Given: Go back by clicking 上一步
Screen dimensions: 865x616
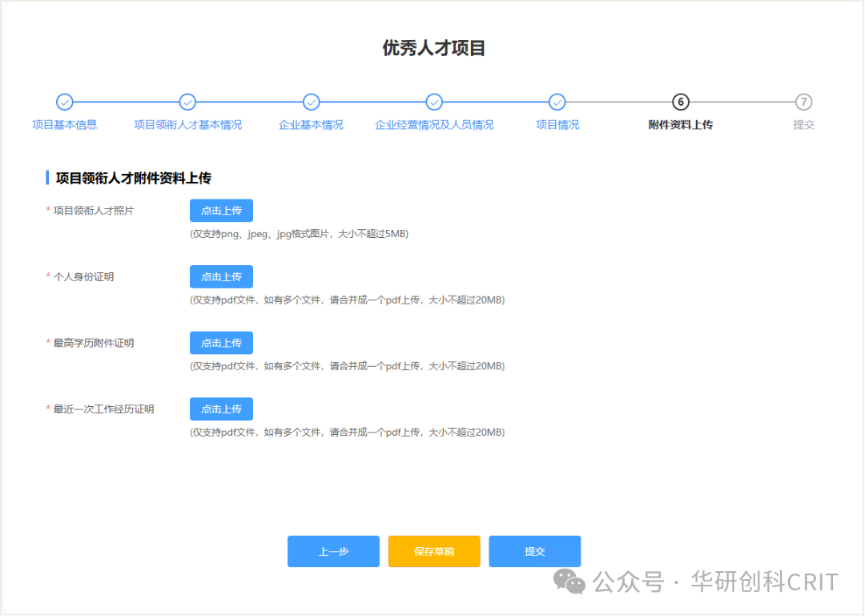Looking at the screenshot, I should click(333, 551).
